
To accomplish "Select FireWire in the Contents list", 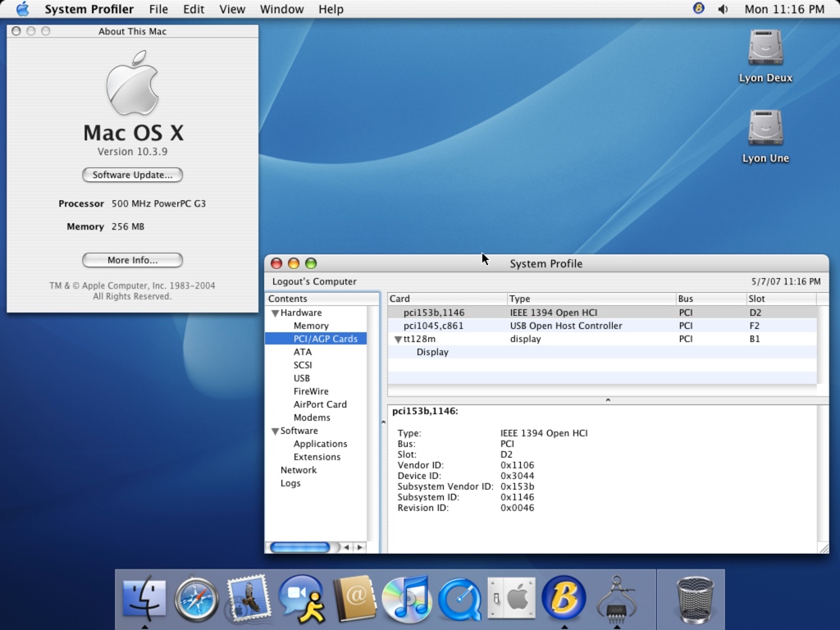I will (x=311, y=391).
